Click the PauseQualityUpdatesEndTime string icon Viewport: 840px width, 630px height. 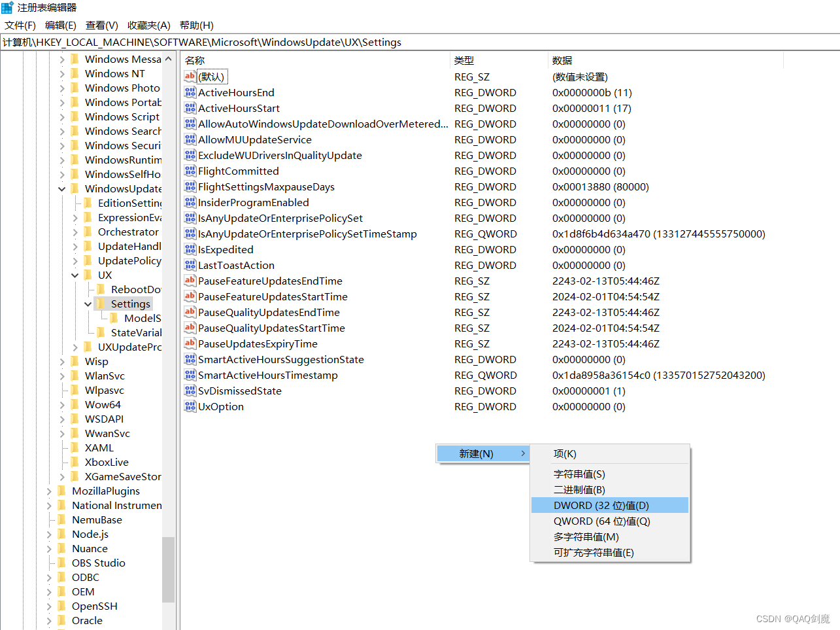[190, 312]
